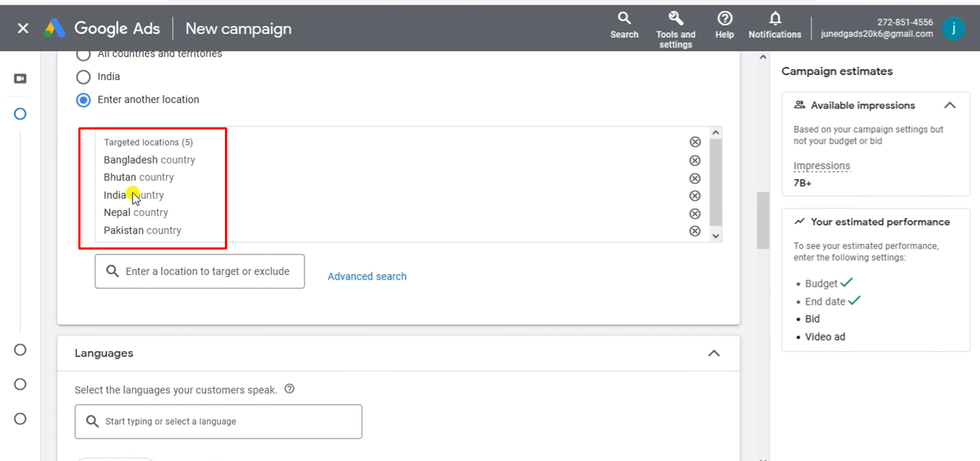
Task: Open the account avatar menu
Action: (x=953, y=28)
